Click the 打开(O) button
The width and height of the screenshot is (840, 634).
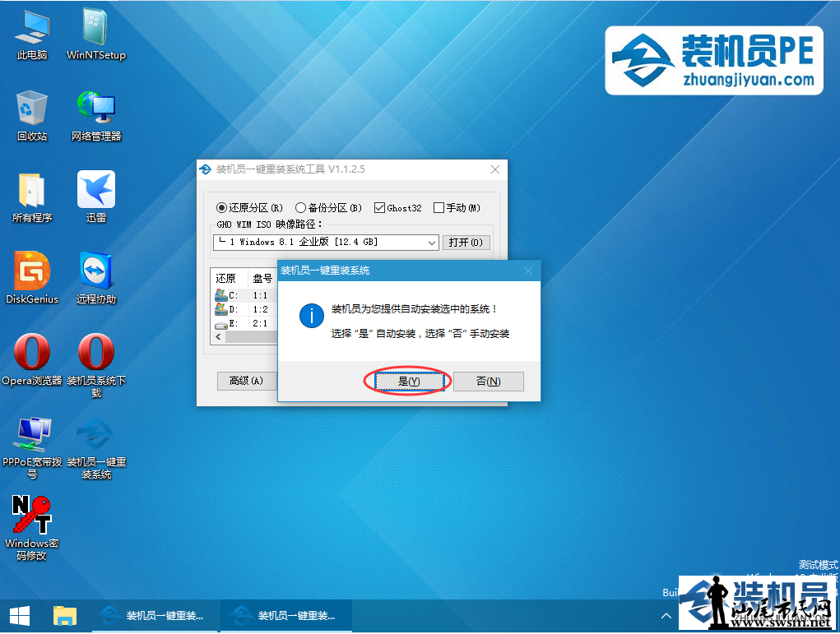[466, 243]
